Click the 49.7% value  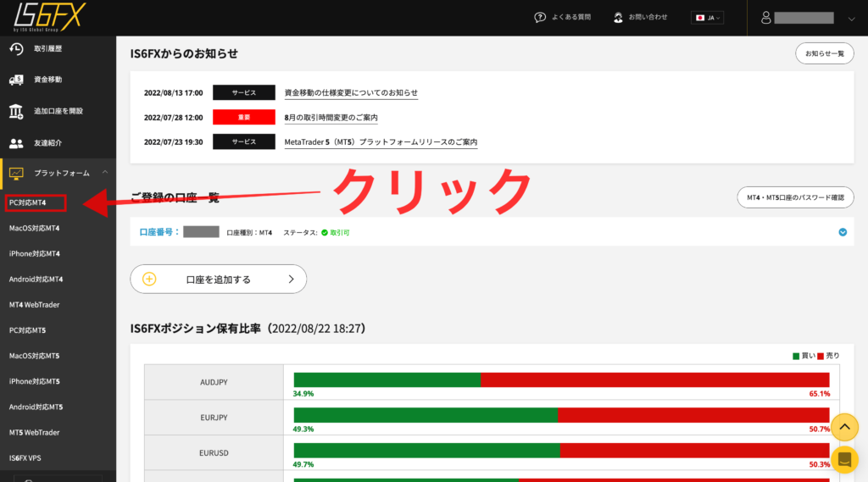(303, 465)
